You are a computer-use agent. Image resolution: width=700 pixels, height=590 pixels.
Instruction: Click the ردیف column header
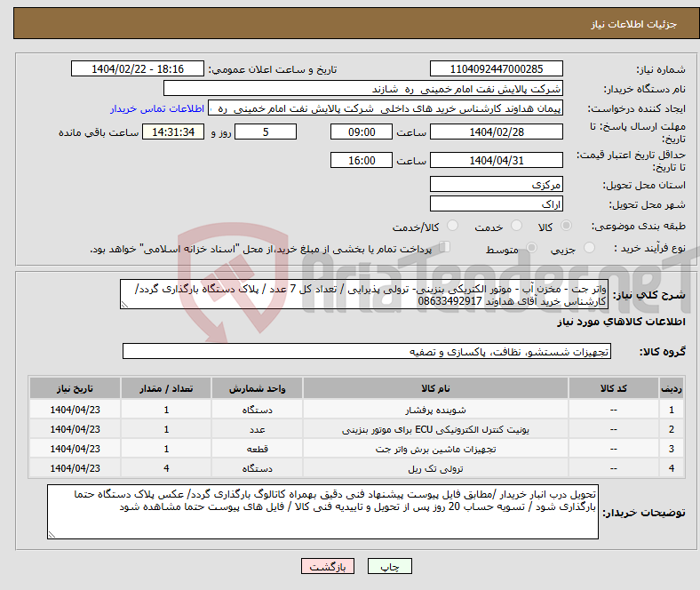[672, 388]
